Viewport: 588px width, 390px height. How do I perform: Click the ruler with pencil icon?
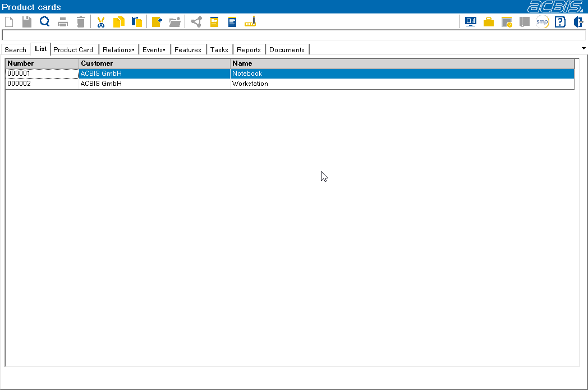[250, 22]
